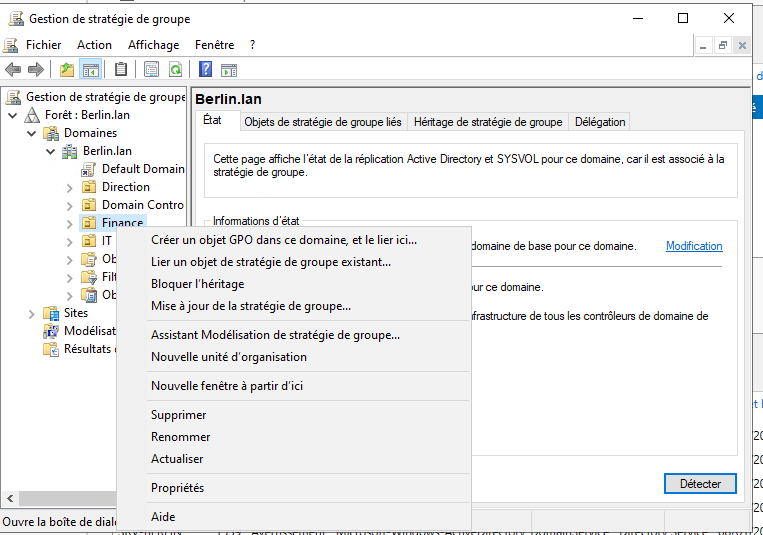Viewport: 763px width, 535px height.
Task: Click the Direction OU folder icon
Action: [x=89, y=187]
